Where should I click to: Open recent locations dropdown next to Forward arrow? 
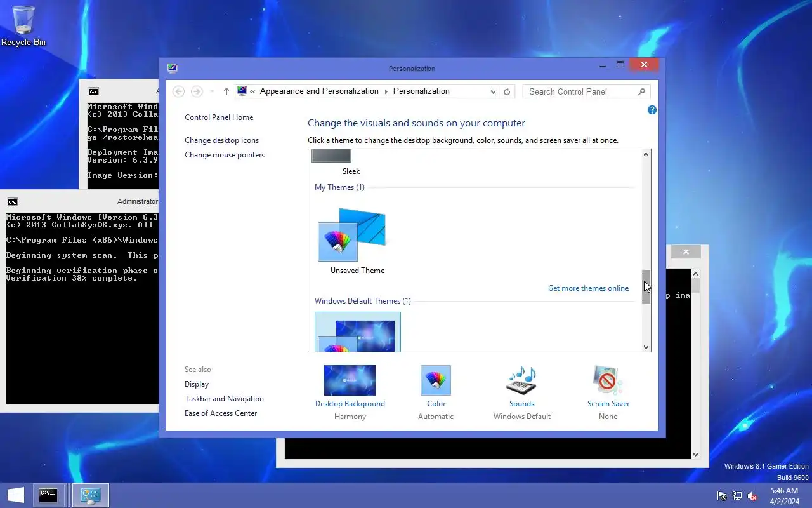212,91
